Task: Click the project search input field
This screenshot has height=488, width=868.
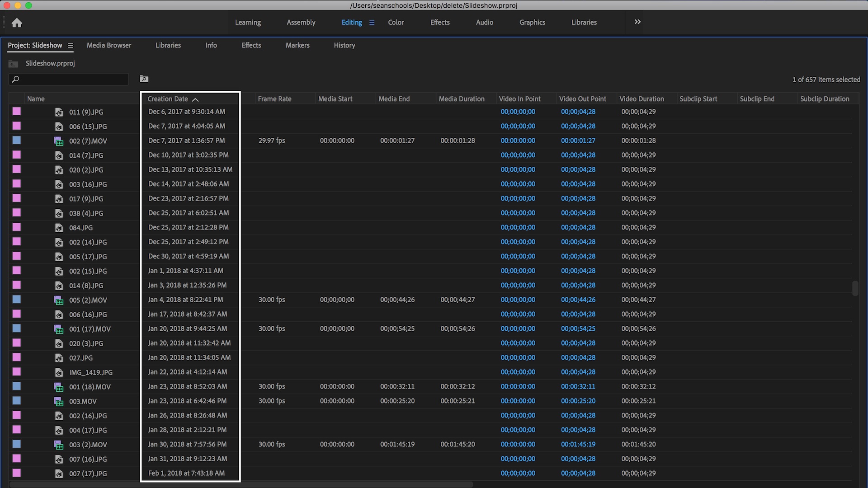Action: 72,80
